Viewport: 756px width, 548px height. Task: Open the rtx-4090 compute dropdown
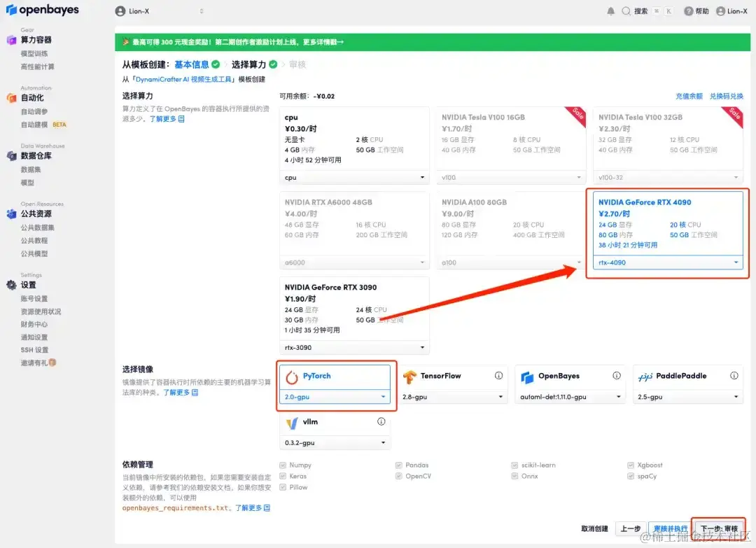coord(668,262)
